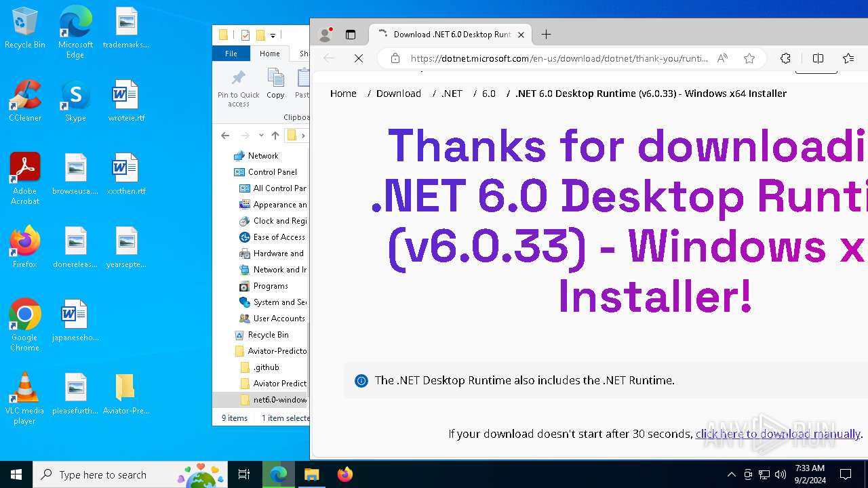868x488 pixels.
Task: Click Copy in Explorer ribbon
Action: tap(275, 84)
